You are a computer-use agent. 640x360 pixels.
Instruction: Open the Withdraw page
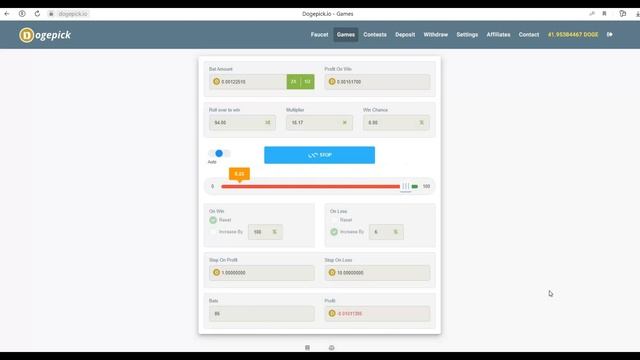click(436, 35)
